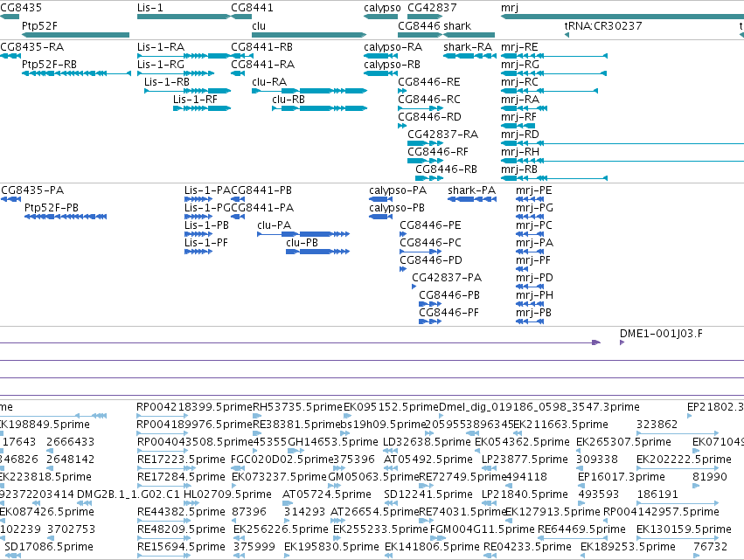Click the mrj gene label

[x=510, y=8]
